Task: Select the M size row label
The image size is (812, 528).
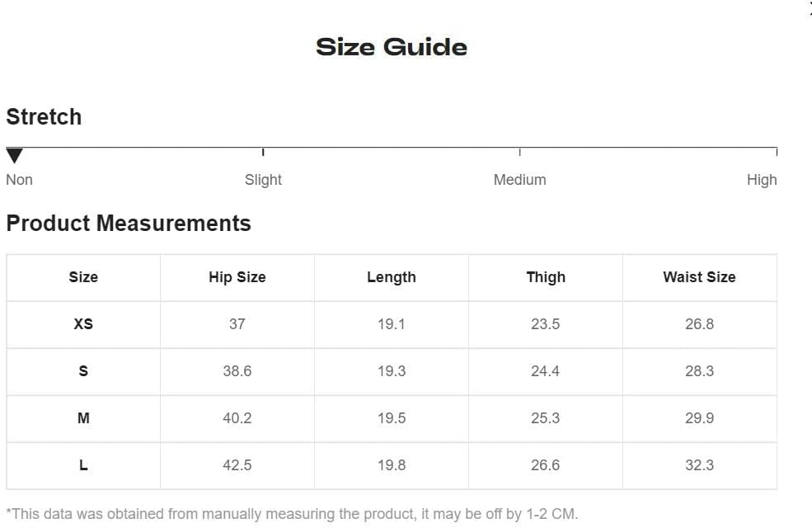Action: click(83, 418)
